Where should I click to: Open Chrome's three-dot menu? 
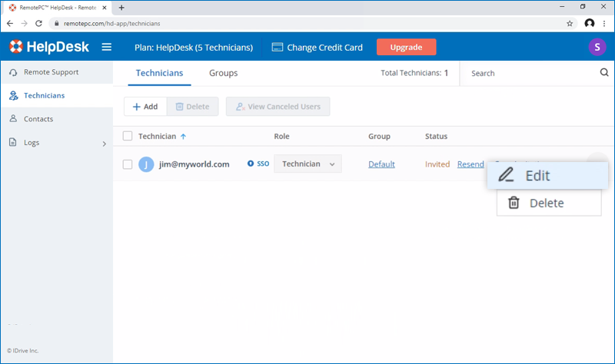coord(605,23)
